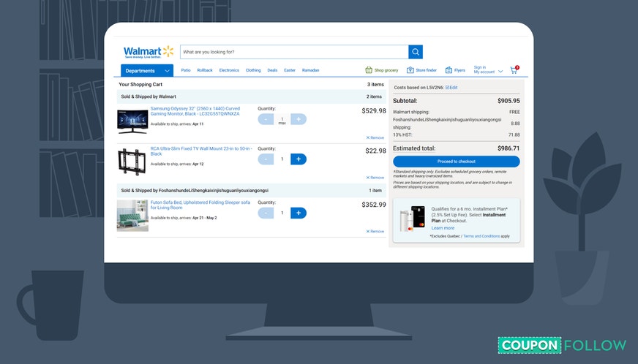Screen dimensions: 638x364
Task: Increase quantity of Futon Sofa Bed
Action: (299, 213)
